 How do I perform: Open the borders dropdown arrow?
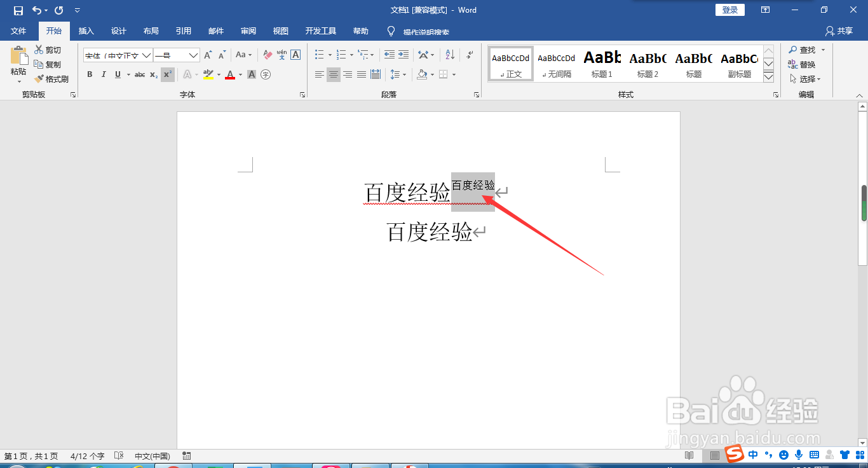pos(454,74)
